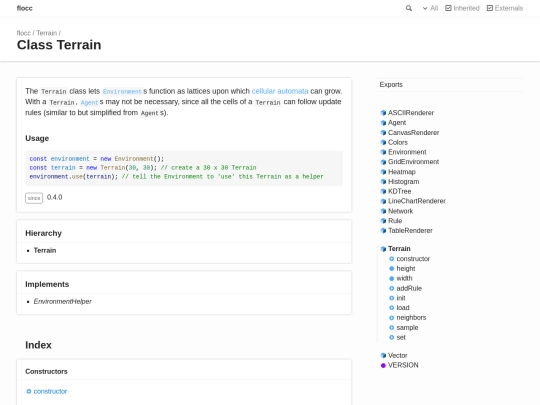
Task: Click the height property dot icon
Action: pos(391,269)
